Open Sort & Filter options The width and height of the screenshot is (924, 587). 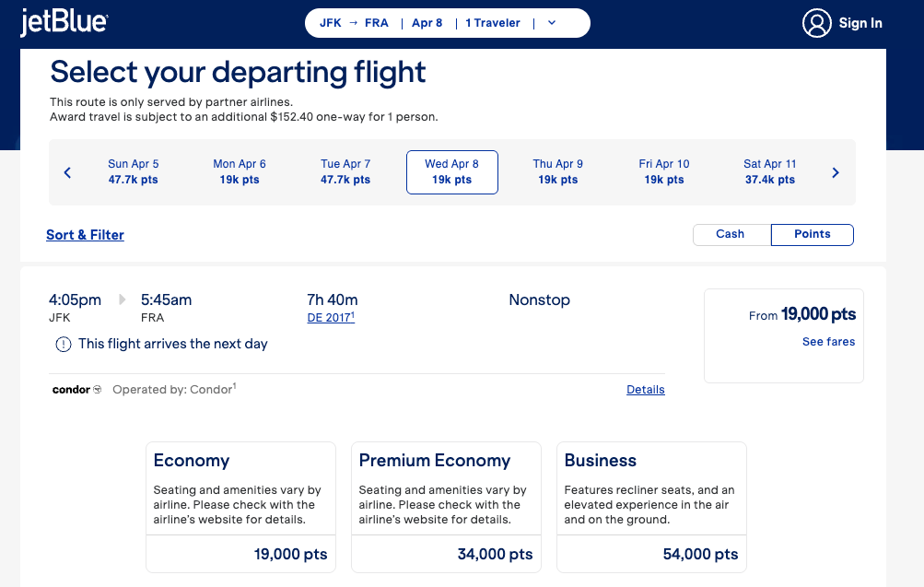(x=85, y=235)
